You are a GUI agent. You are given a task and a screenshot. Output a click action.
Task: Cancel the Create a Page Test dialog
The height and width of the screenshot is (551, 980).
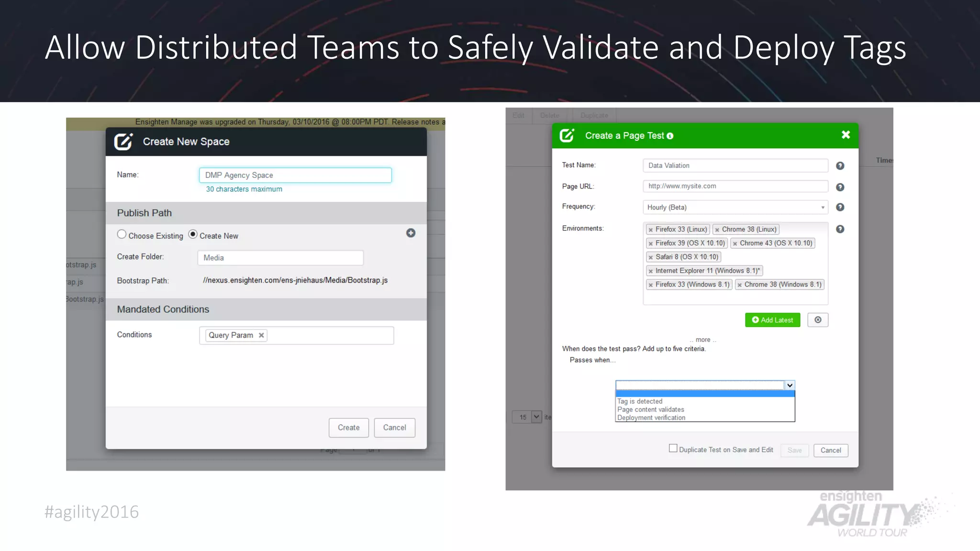[831, 451]
